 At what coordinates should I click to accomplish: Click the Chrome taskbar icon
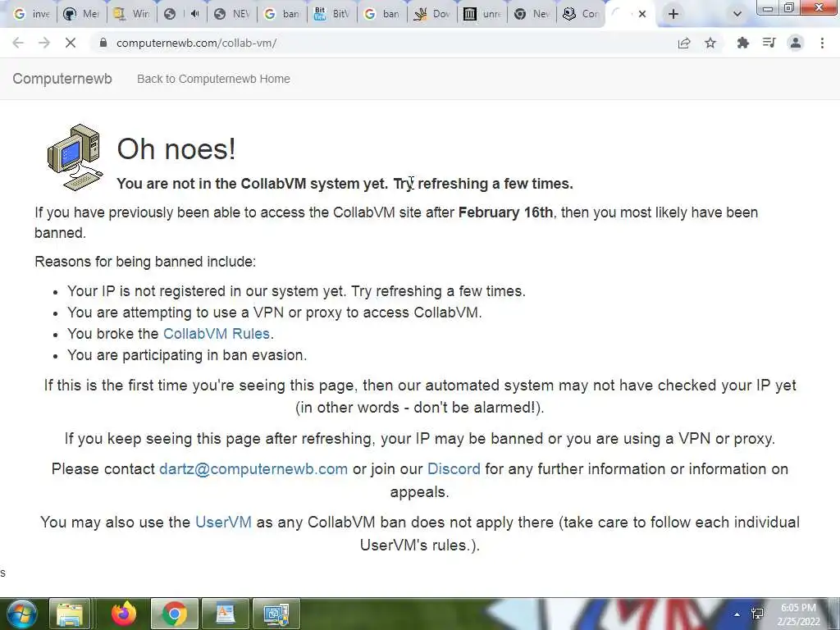point(174,614)
